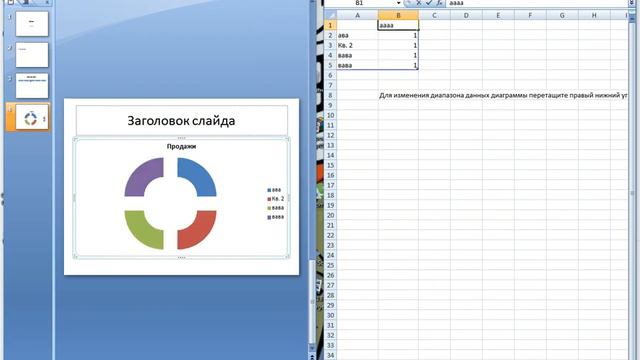Select row 1 header
Image resolution: width=640 pixels, height=360 pixels.
[330, 25]
